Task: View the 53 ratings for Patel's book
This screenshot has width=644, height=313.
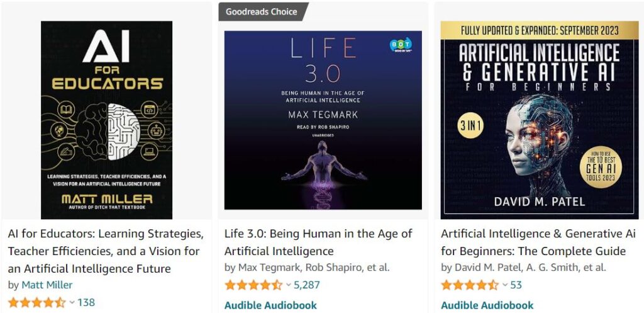Action: [516, 285]
